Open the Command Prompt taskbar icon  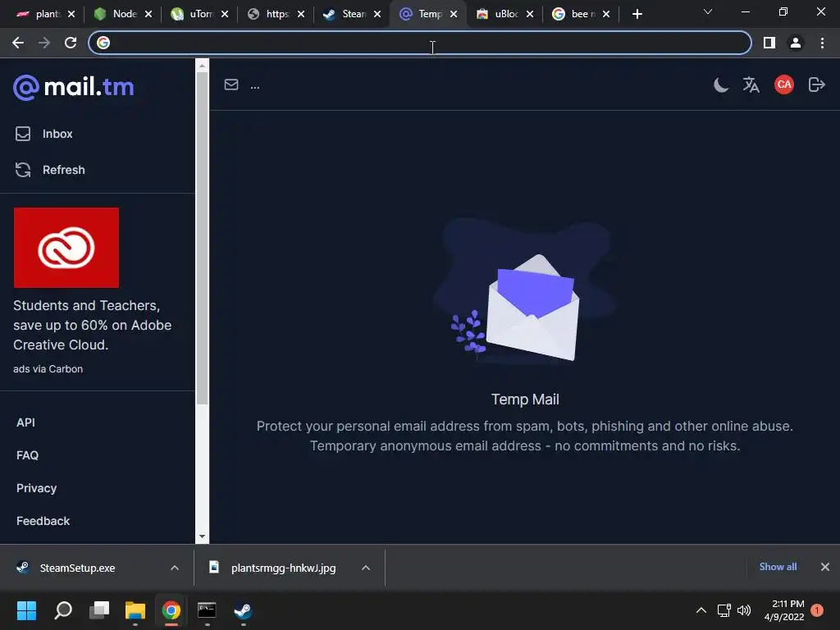click(x=207, y=610)
